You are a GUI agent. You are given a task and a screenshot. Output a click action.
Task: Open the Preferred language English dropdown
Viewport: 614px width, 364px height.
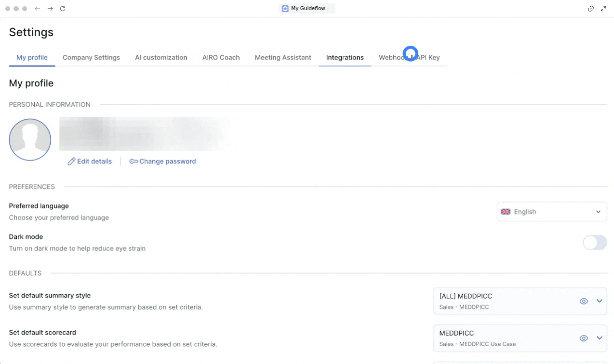pyautogui.click(x=551, y=212)
